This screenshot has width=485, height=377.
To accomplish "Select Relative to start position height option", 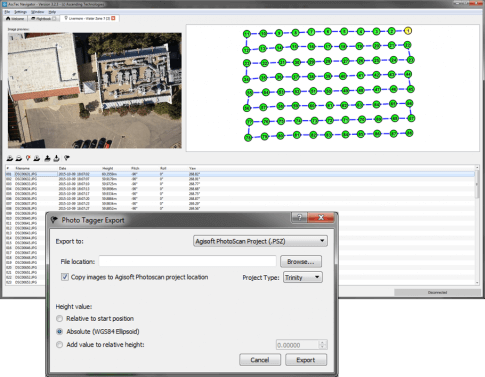I will (60, 319).
